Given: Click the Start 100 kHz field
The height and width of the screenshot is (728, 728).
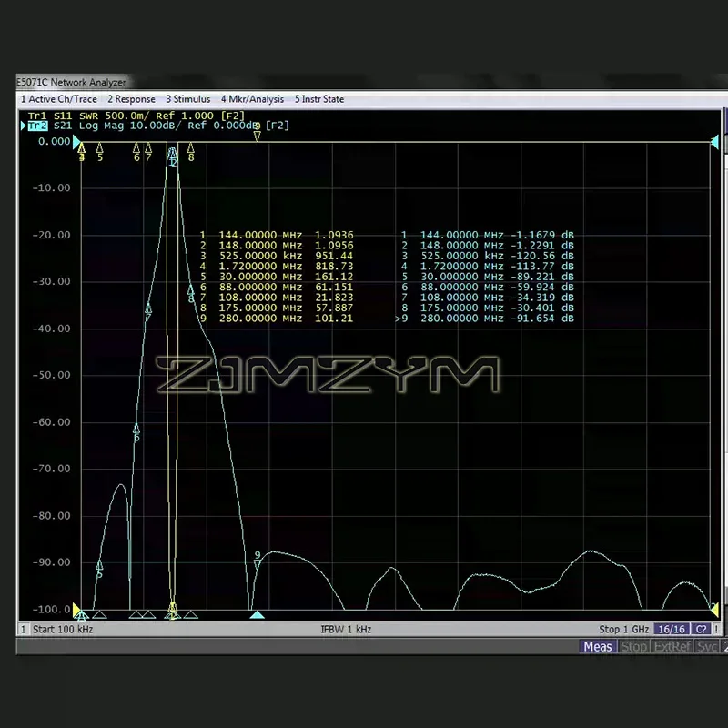Looking at the screenshot, I should coord(63,629).
